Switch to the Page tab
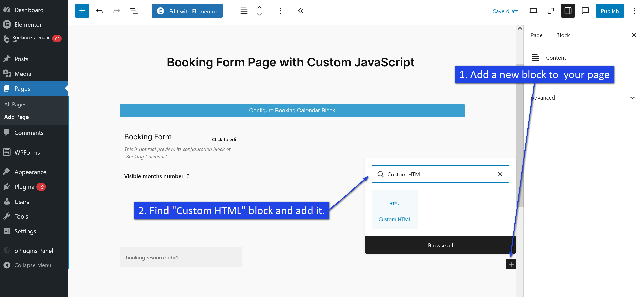Screen dimensions: 644x297 click(x=536, y=35)
